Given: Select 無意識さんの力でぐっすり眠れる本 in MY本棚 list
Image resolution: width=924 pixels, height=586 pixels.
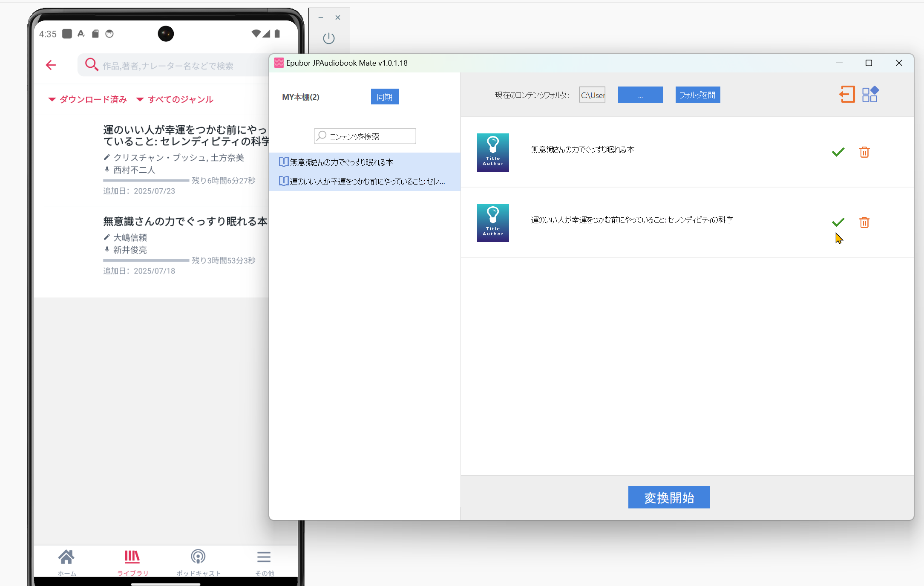Looking at the screenshot, I should (365, 162).
